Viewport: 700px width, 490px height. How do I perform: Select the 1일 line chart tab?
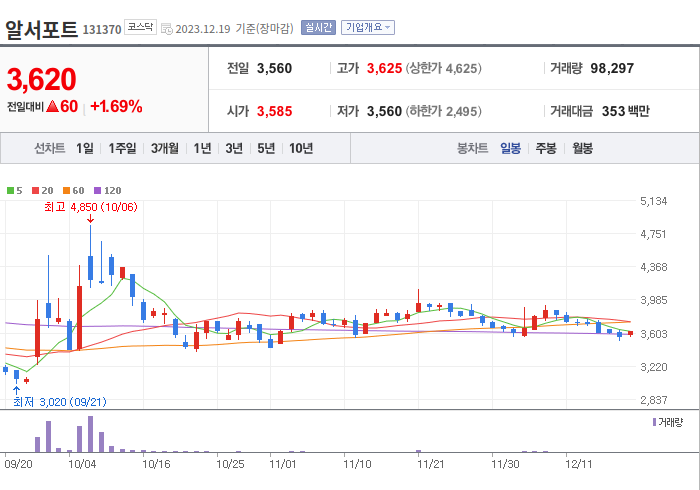tap(85, 148)
